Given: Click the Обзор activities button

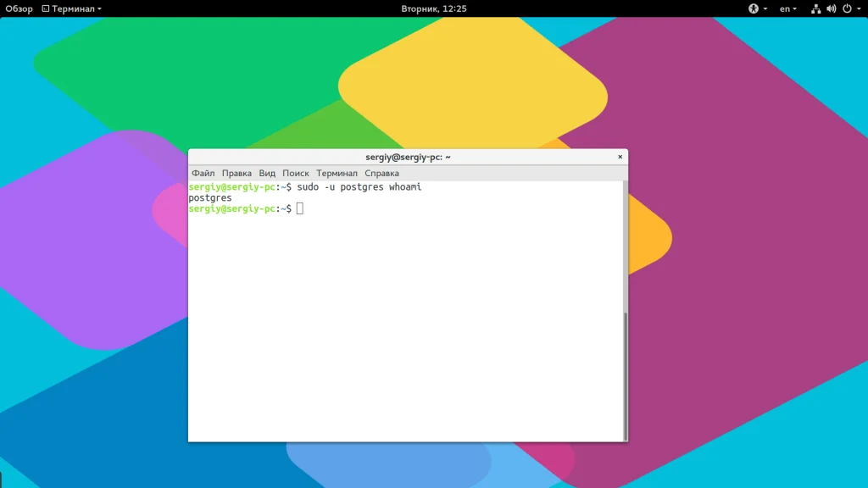Looking at the screenshot, I should [19, 8].
